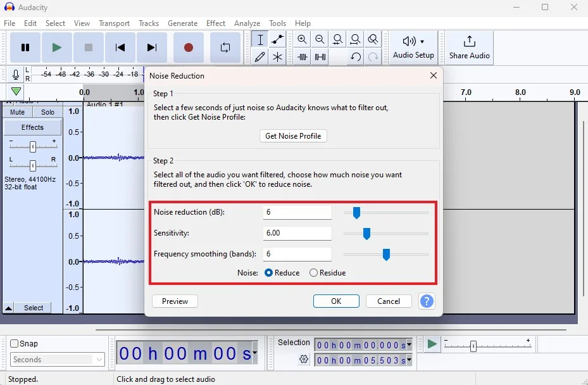The image size is (588, 385).
Task: Preview the noise reduction
Action: [x=174, y=301]
